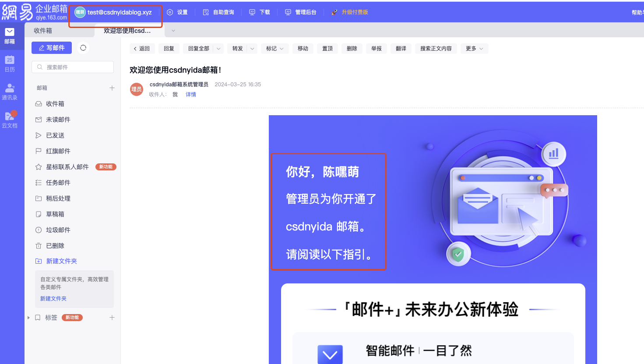
Task: Click the 任务邮件 task list icon
Action: pos(39,183)
